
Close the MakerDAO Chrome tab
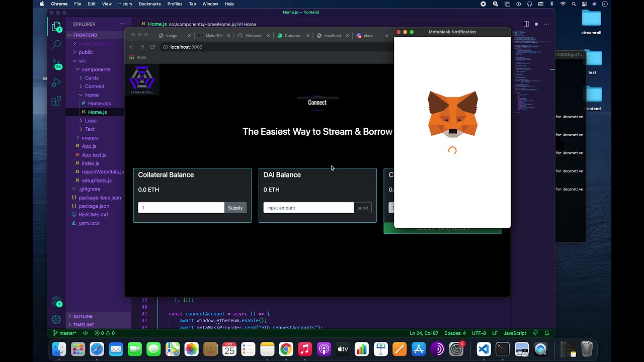229,36
